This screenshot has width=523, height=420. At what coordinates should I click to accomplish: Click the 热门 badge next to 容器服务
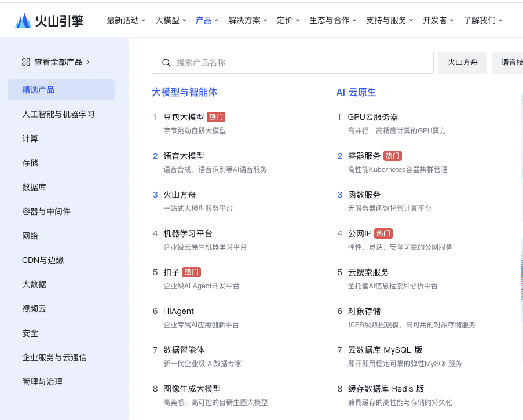(x=393, y=156)
